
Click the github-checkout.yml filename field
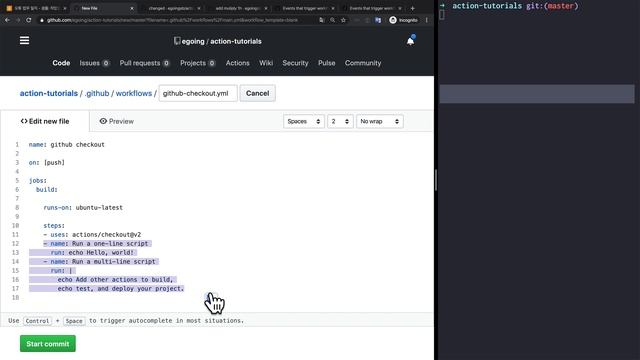[x=198, y=93]
